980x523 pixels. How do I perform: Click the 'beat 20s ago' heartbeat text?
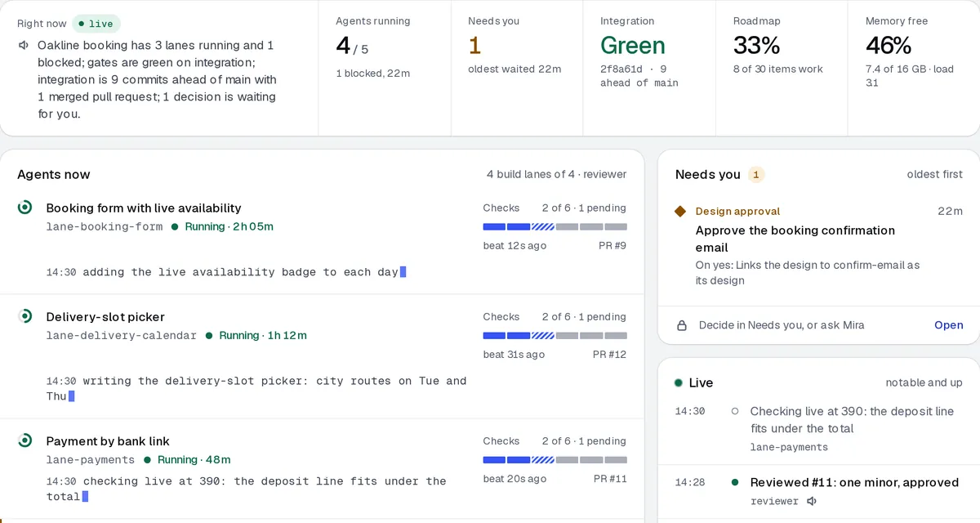[x=514, y=478]
